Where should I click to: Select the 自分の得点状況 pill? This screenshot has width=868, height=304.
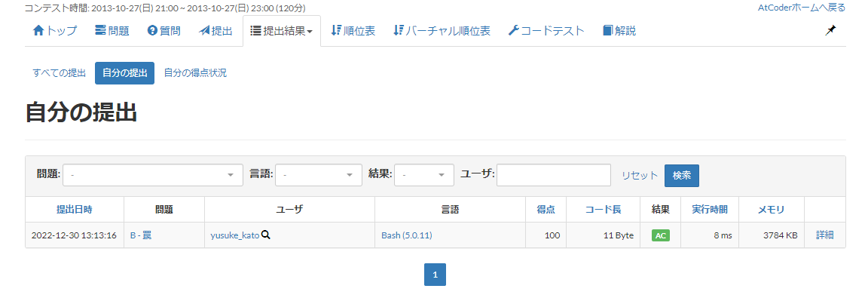195,73
